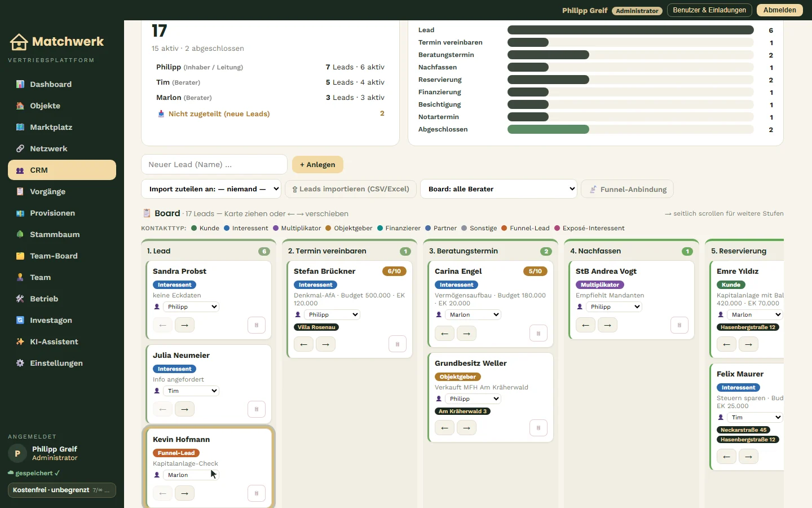Open Provisionen via its sidebar icon

pyautogui.click(x=20, y=213)
